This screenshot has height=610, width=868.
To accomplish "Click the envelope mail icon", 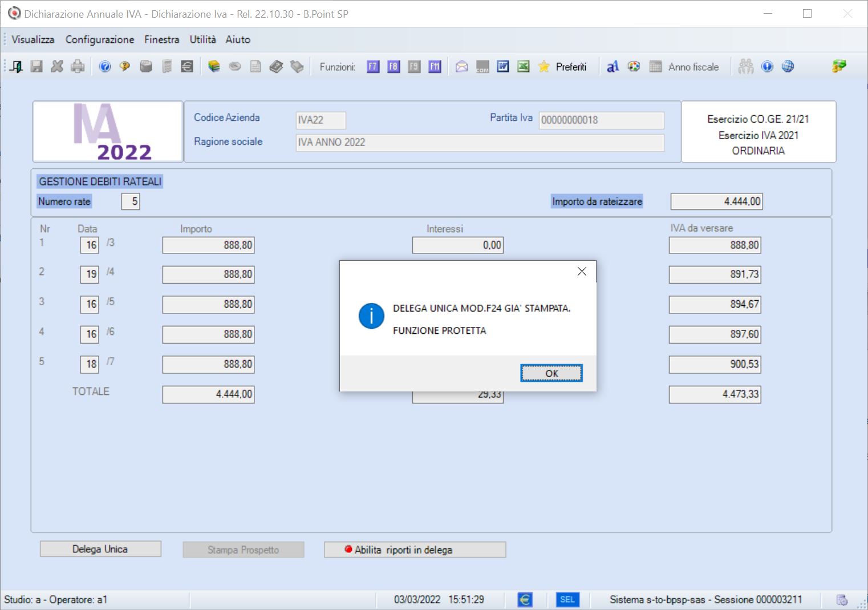I will click(462, 67).
